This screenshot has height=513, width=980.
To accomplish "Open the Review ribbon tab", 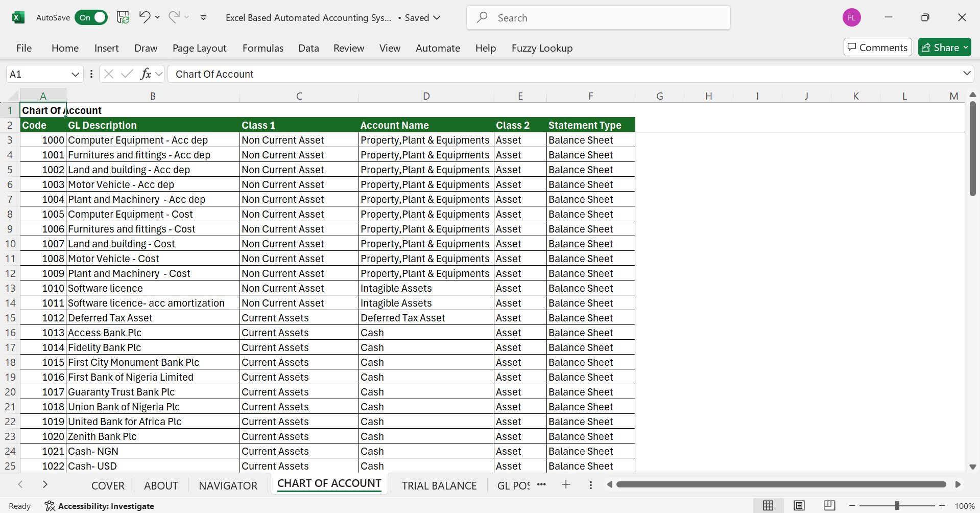I will click(349, 48).
